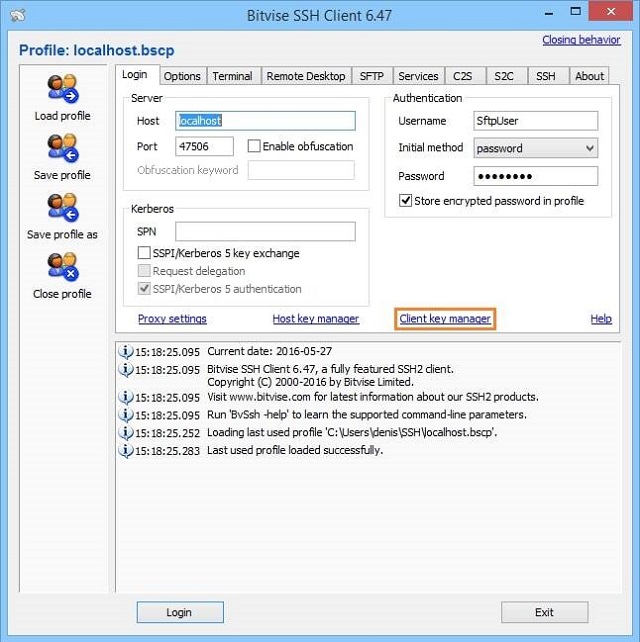Click the Host input field
The width and height of the screenshot is (640, 642).
(265, 121)
